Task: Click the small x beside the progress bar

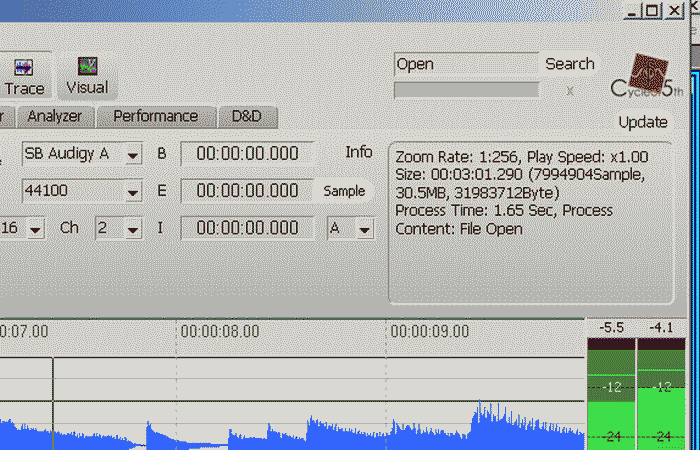Action: 570,91
